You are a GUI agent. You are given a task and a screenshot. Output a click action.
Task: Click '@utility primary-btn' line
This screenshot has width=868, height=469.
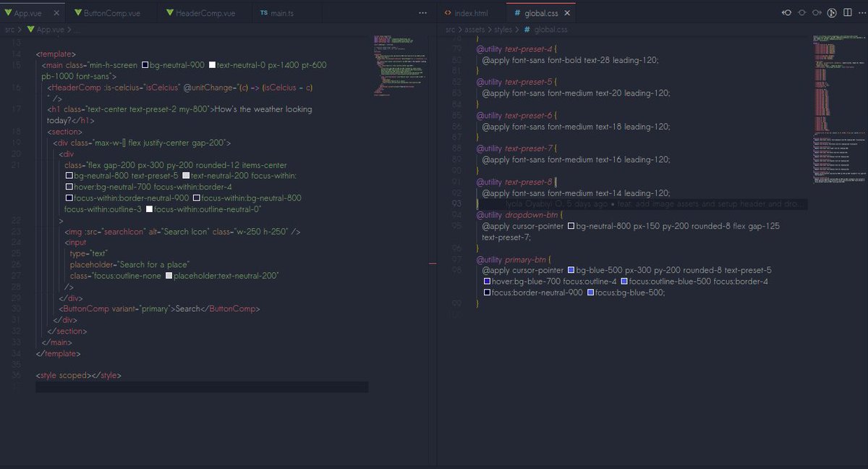pos(515,259)
